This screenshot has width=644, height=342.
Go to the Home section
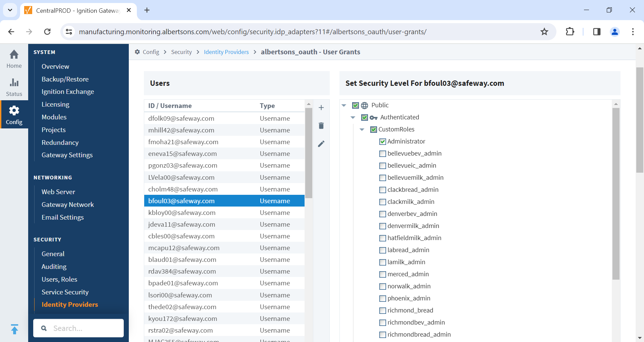click(x=14, y=59)
